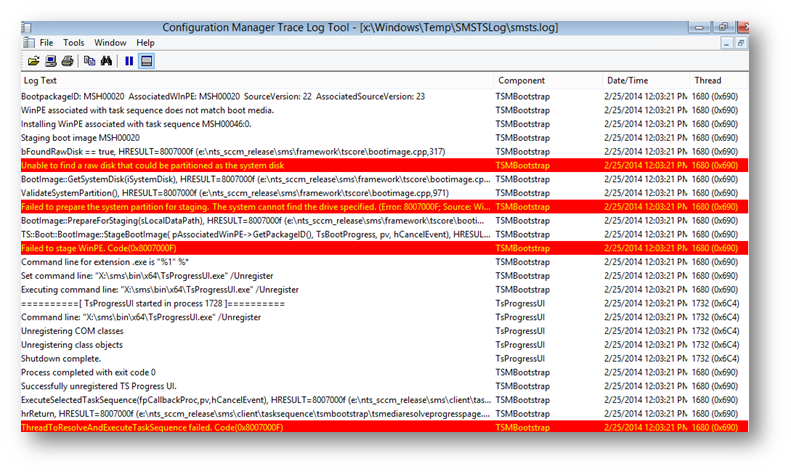Select the 'bFoundRawDisk == true' log line
The image size is (791, 474).
coord(385,151)
